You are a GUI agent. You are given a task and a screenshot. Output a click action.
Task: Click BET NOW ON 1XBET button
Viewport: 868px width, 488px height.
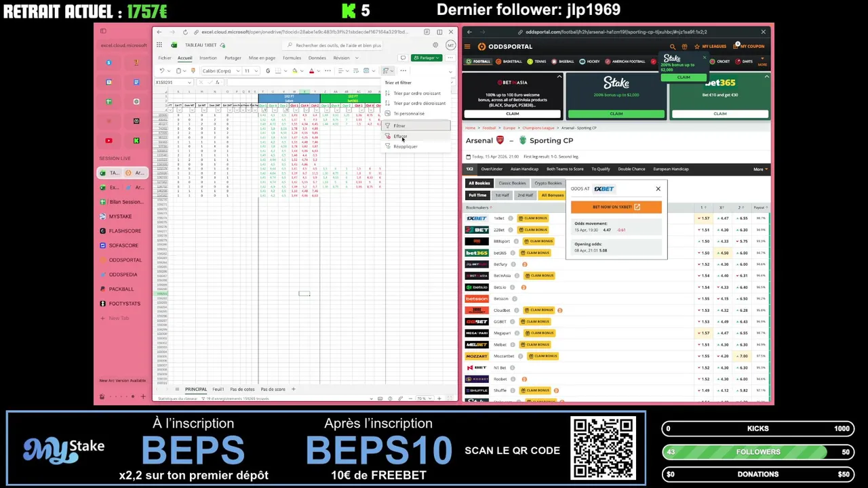click(x=616, y=207)
